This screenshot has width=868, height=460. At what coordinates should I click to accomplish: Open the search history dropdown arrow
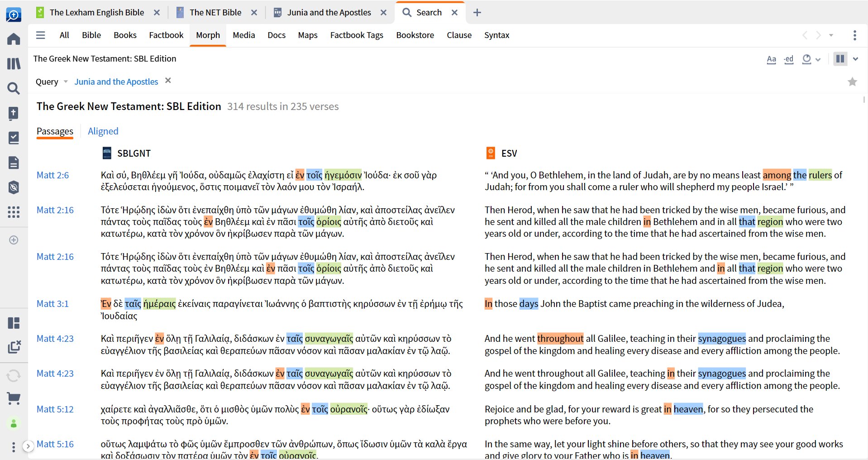[x=831, y=35]
